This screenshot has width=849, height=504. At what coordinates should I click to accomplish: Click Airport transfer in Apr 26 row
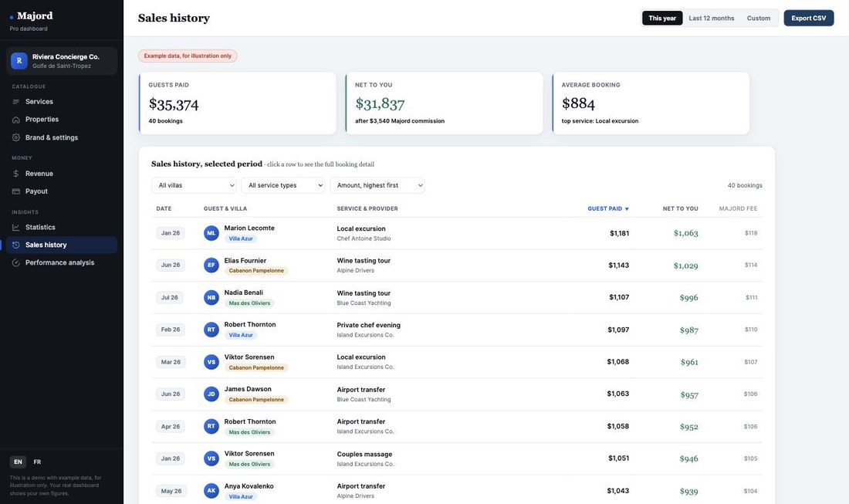coord(361,421)
